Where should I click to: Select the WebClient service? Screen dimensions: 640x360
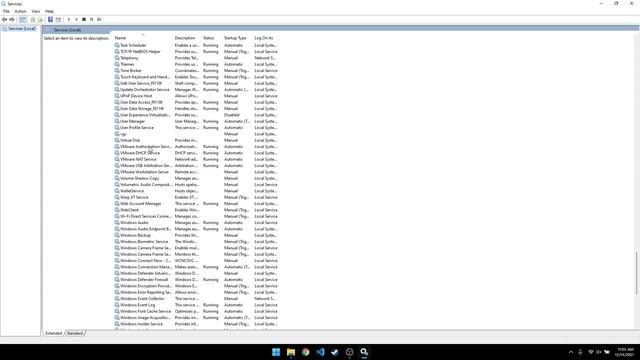pyautogui.click(x=196, y=210)
